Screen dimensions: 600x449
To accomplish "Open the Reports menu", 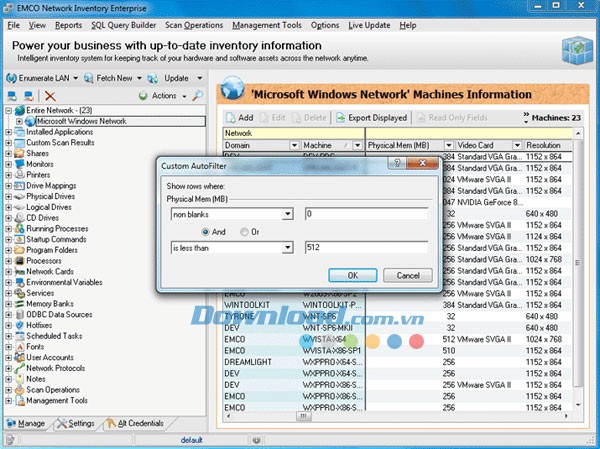I will [68, 26].
